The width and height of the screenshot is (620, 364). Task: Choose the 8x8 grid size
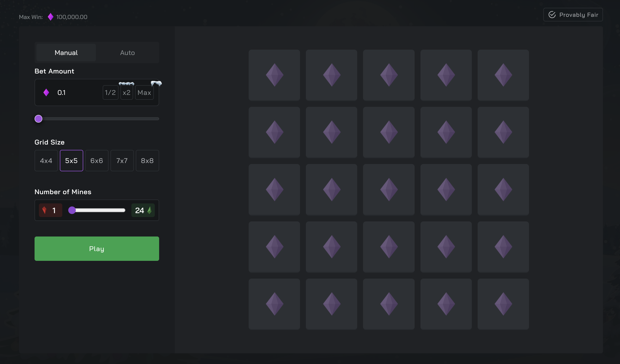click(x=147, y=161)
